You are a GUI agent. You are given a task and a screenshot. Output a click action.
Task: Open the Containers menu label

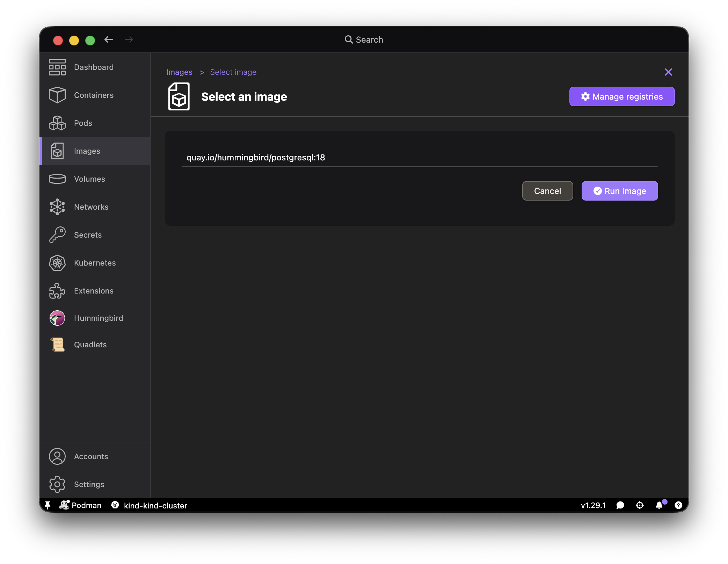[94, 95]
